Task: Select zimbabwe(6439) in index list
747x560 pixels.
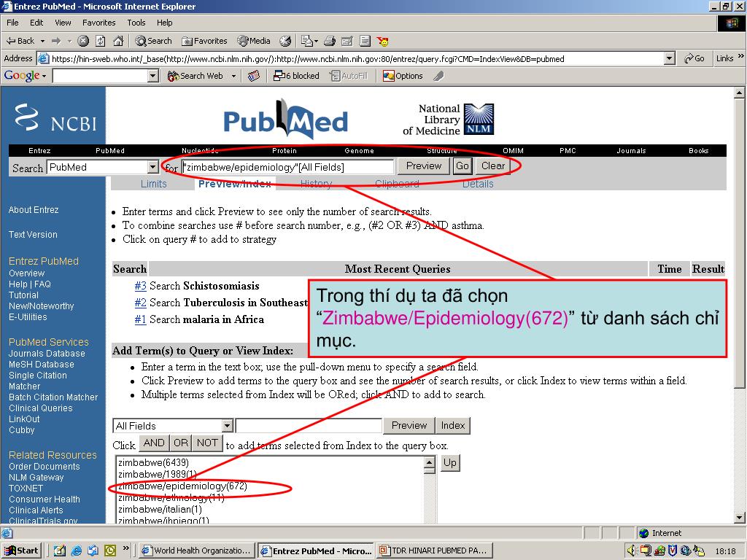Action: [153, 462]
